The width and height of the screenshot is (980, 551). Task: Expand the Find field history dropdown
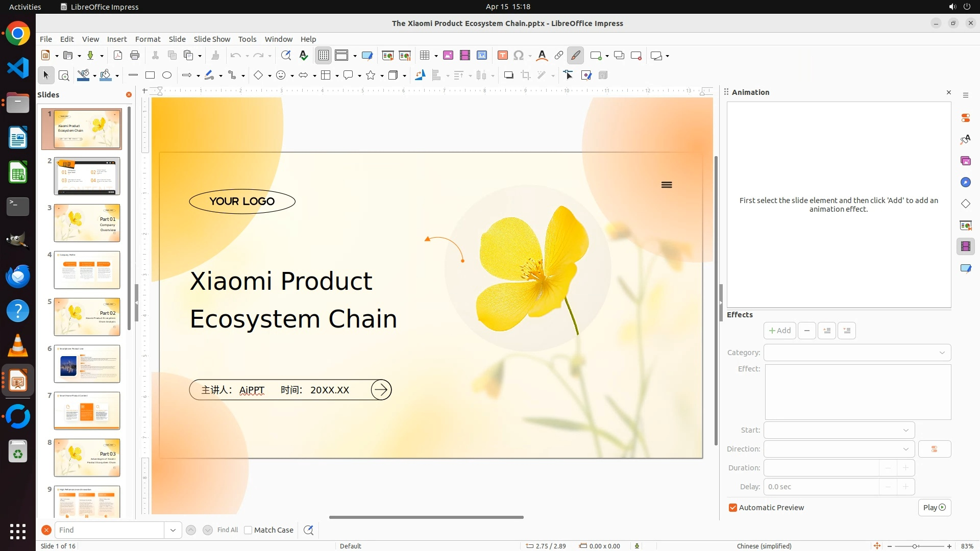coord(173,530)
